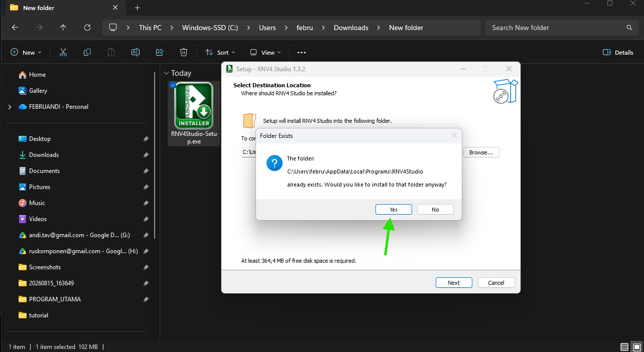Screen dimensions: 644x352
Task: Click the Rename icon in toolbar
Action: pos(136,52)
